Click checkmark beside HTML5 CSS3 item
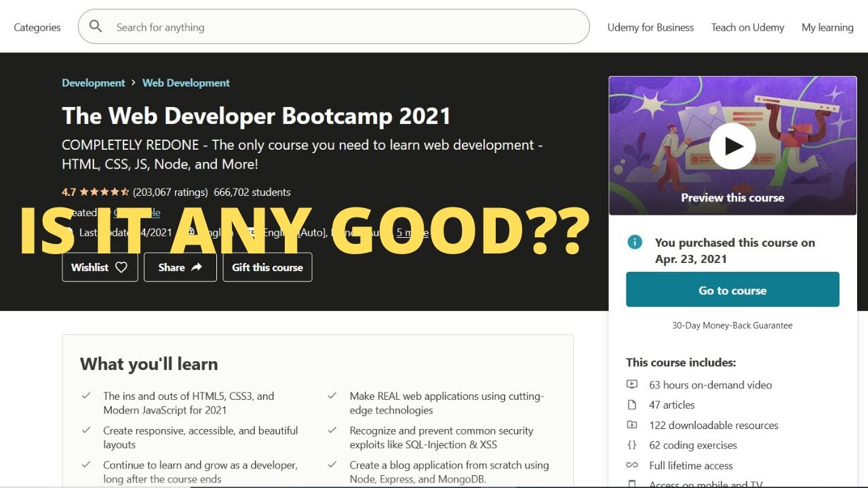The width and height of the screenshot is (868, 488). (86, 395)
